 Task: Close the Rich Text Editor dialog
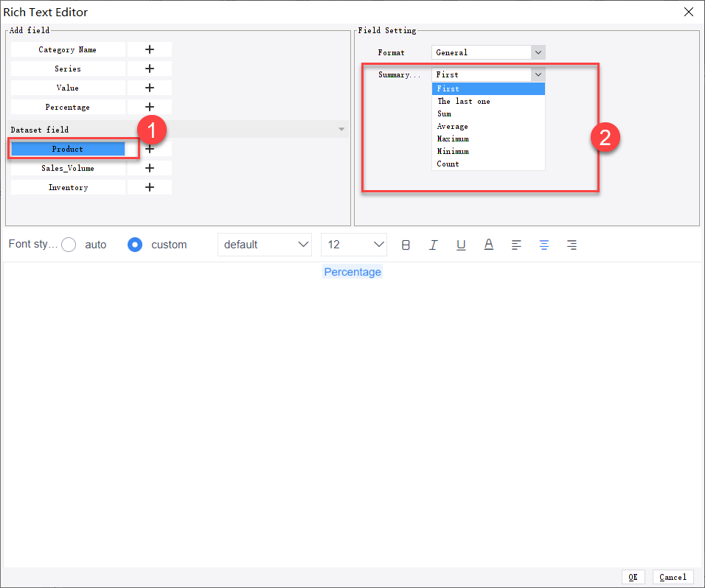688,12
